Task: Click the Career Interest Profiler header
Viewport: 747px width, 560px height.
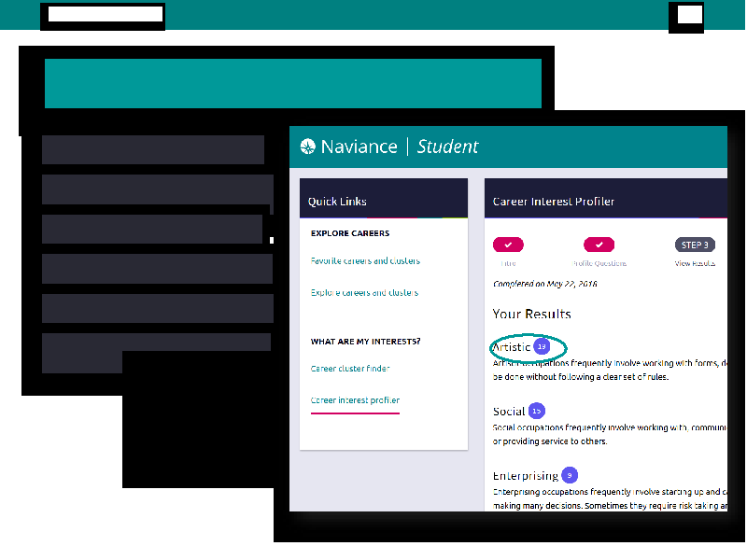Action: coord(606,199)
